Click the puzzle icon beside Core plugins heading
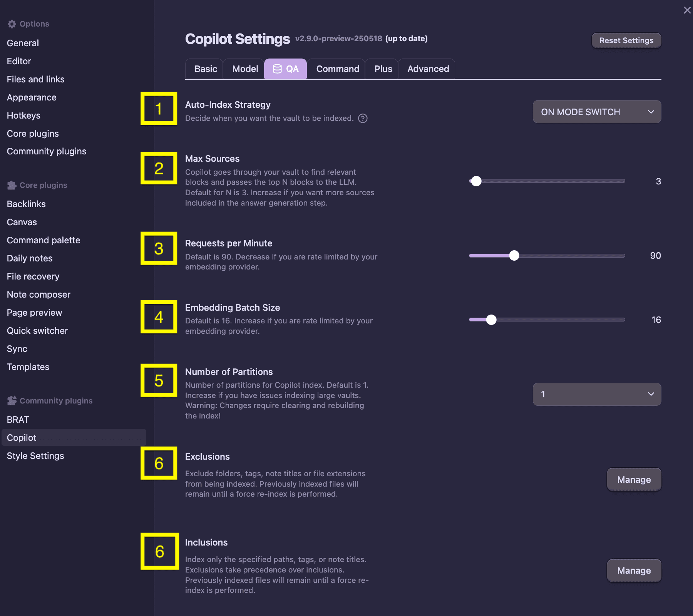This screenshot has width=693, height=616. pos(12,185)
